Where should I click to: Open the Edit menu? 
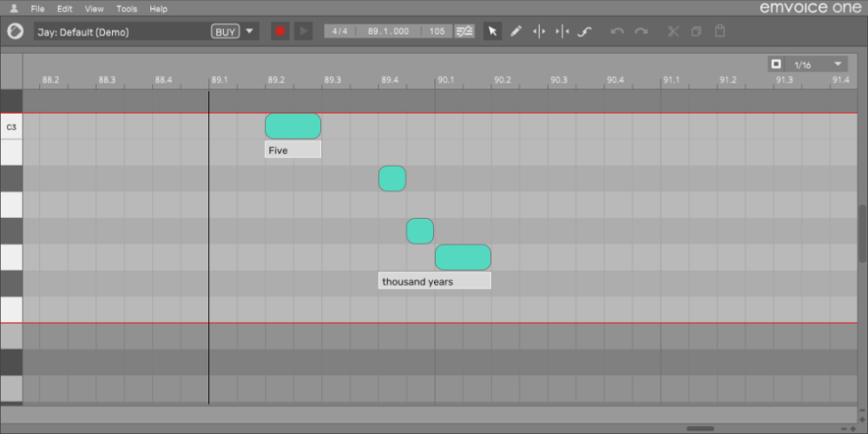click(65, 9)
